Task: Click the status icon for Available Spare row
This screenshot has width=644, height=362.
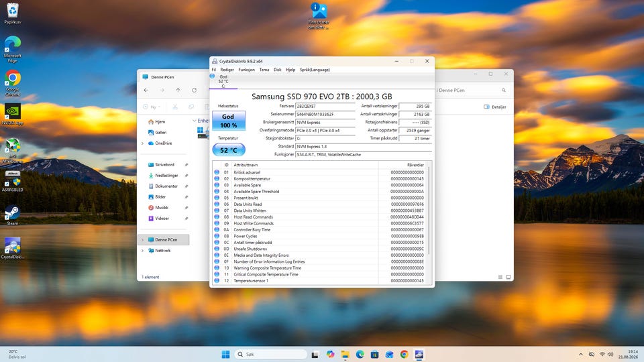Action: click(217, 185)
